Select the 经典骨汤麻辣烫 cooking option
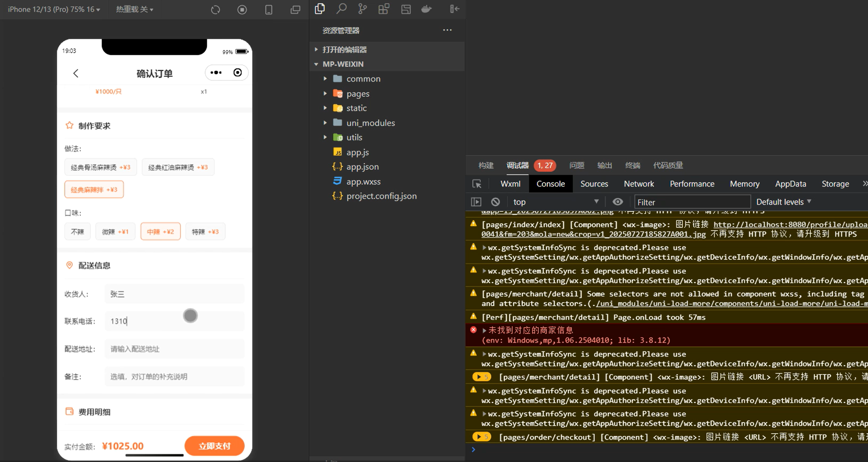The height and width of the screenshot is (462, 868). [100, 167]
